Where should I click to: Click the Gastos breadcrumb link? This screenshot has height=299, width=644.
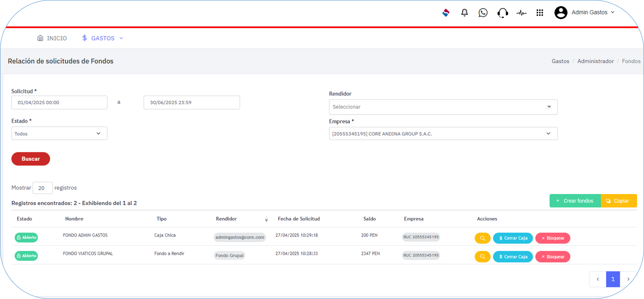560,61
